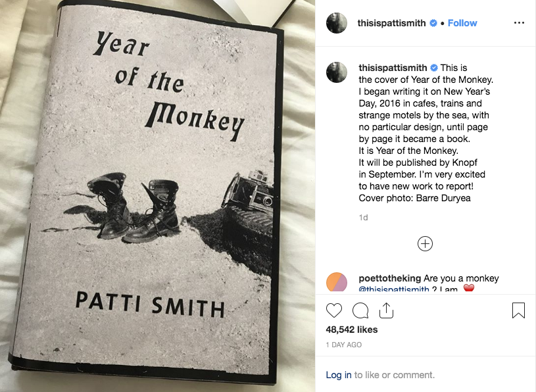The image size is (536, 392).
Task: Share the post via the share icon
Action: coord(386,310)
